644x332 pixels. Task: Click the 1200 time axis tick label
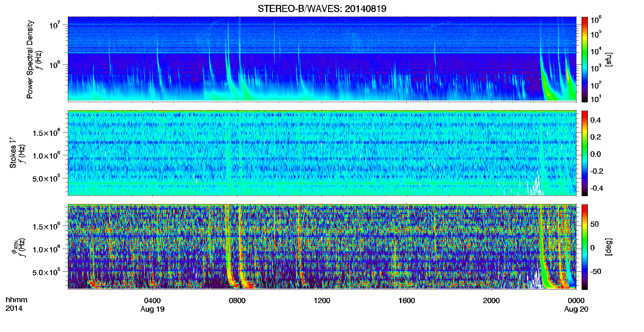pos(322,301)
